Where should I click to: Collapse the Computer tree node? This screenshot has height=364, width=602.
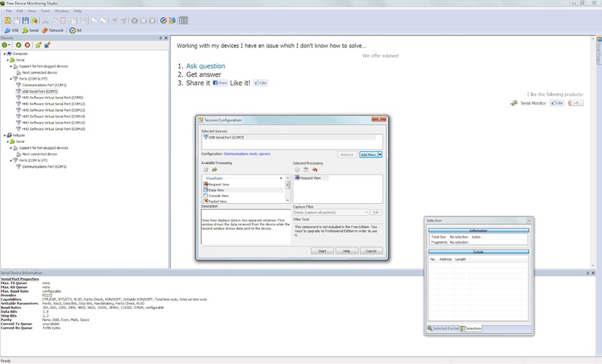(x=5, y=53)
